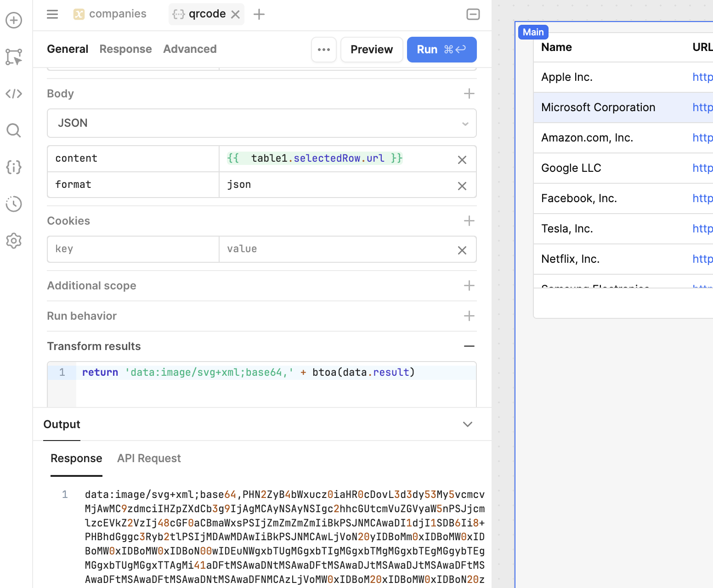Open the state inspector braces icon
Screen dimensions: 713x588
point(14,167)
